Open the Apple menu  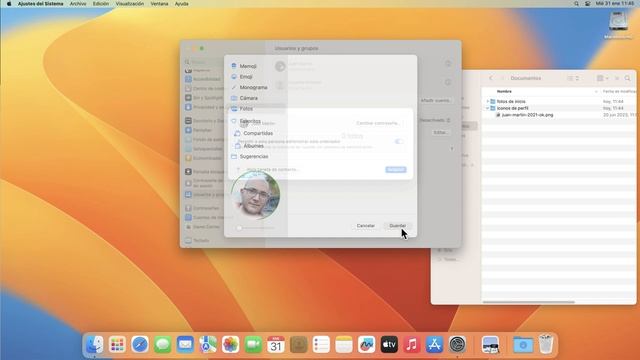[9, 4]
